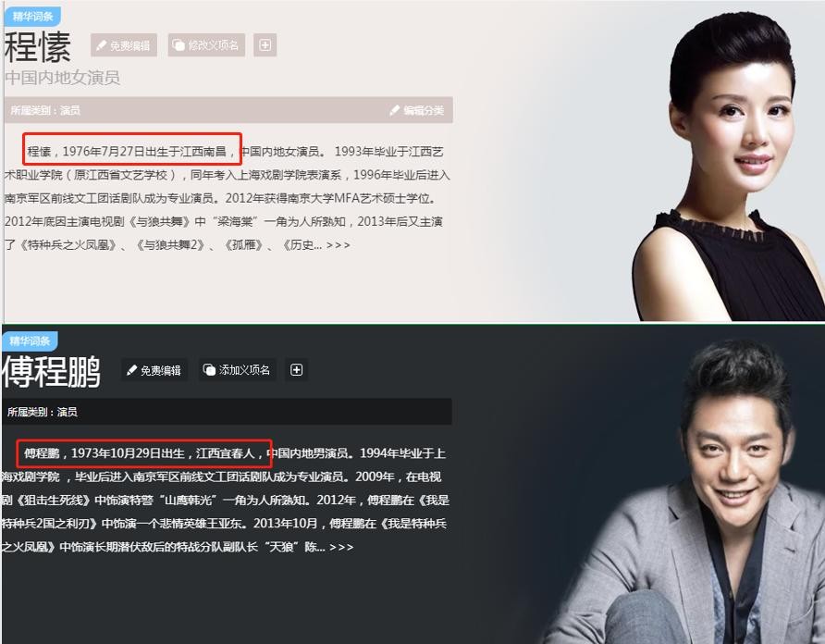Click 所属类别：演员 in 程愫 category bar

pyautogui.click(x=45, y=110)
